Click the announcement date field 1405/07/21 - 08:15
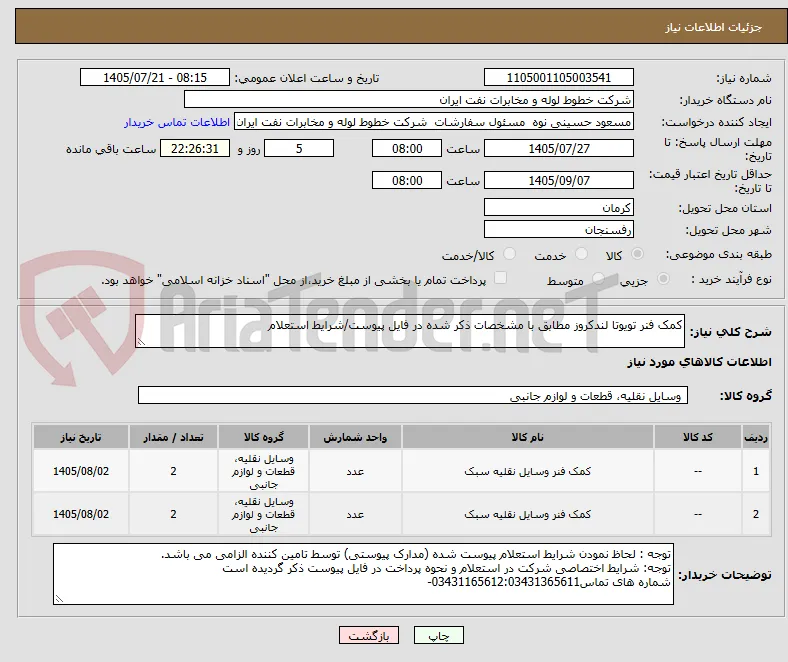The height and width of the screenshot is (662, 788). coord(155,77)
